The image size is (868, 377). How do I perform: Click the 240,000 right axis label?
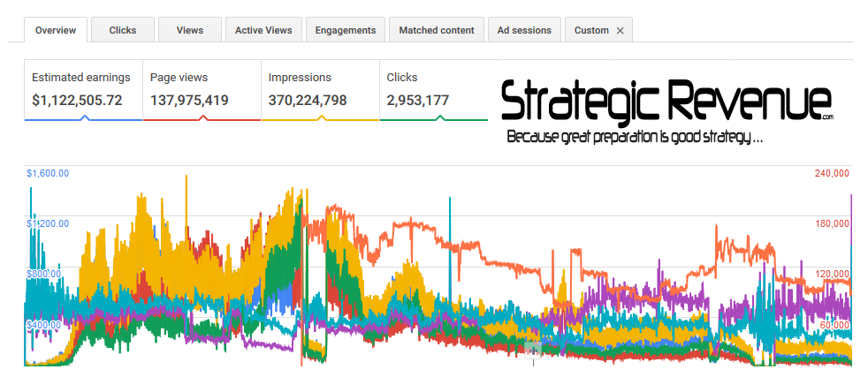point(830,173)
